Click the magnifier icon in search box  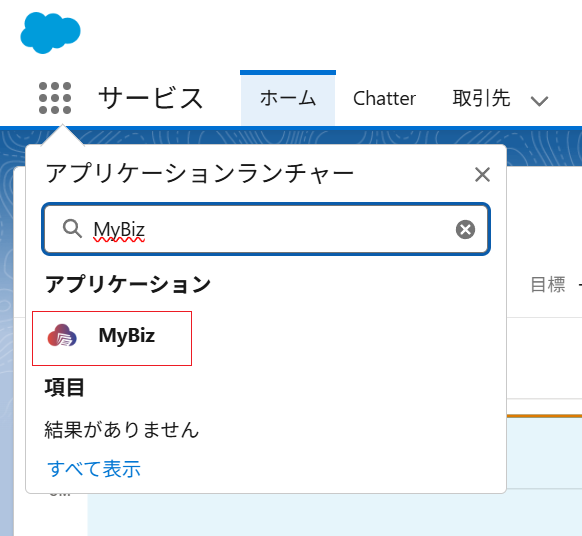(72, 228)
